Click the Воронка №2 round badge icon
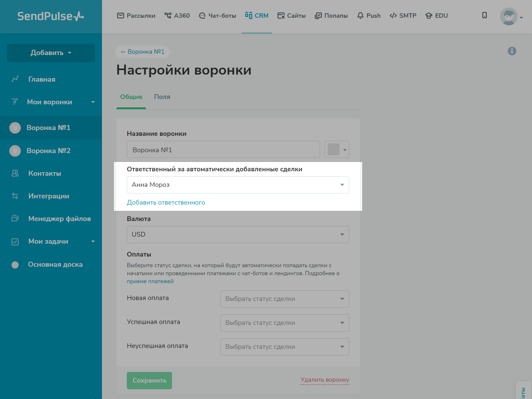This screenshot has width=532, height=399. [15, 151]
